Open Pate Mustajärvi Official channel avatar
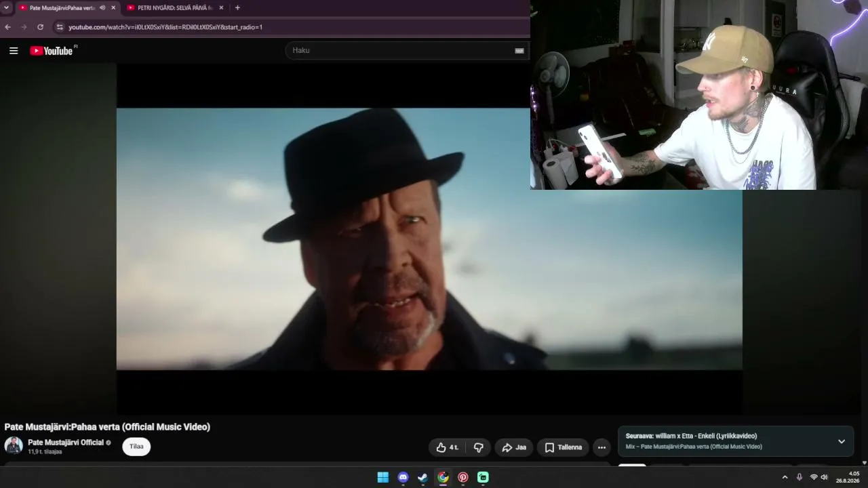The image size is (868, 488). point(14,446)
